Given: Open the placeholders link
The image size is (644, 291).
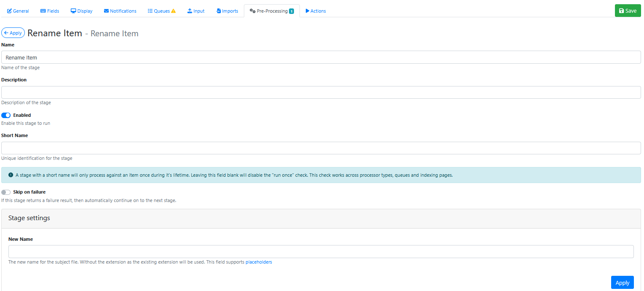Looking at the screenshot, I should 259,262.
